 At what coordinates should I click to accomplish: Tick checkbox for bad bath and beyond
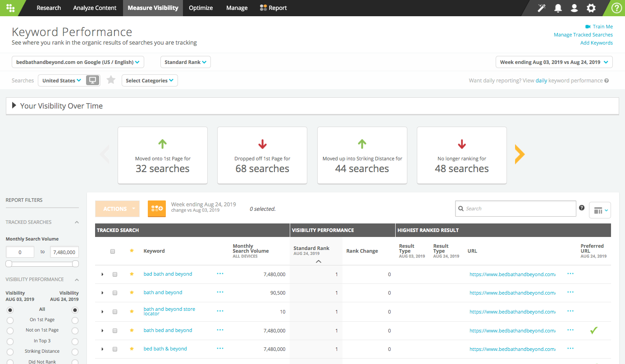tap(115, 274)
